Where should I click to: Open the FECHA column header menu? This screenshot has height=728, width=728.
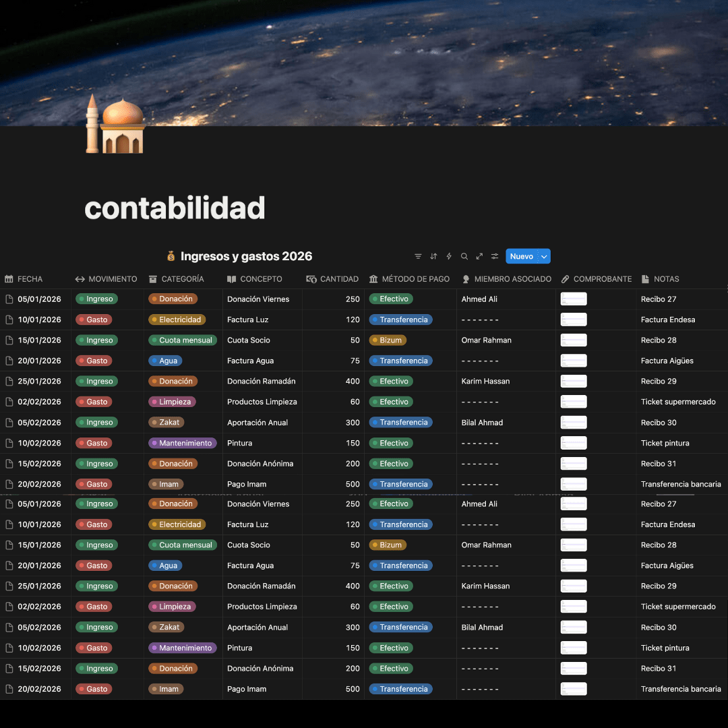click(24, 279)
